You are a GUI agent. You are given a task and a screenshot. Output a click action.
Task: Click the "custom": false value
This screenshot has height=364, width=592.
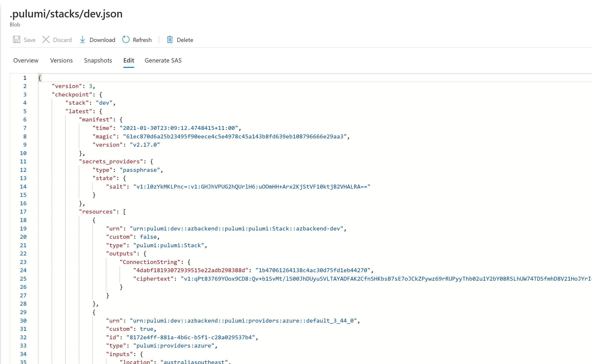point(148,237)
